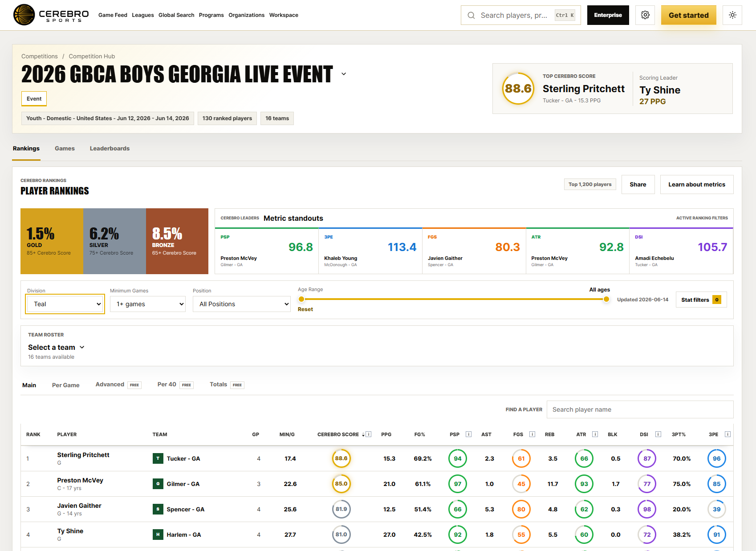
Task: Click the Reset age range link
Action: [x=305, y=309]
